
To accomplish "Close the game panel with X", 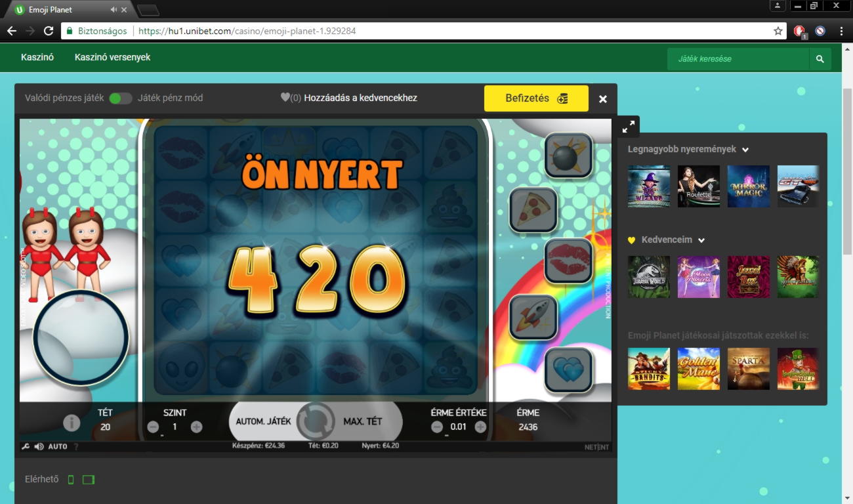I will (x=603, y=99).
